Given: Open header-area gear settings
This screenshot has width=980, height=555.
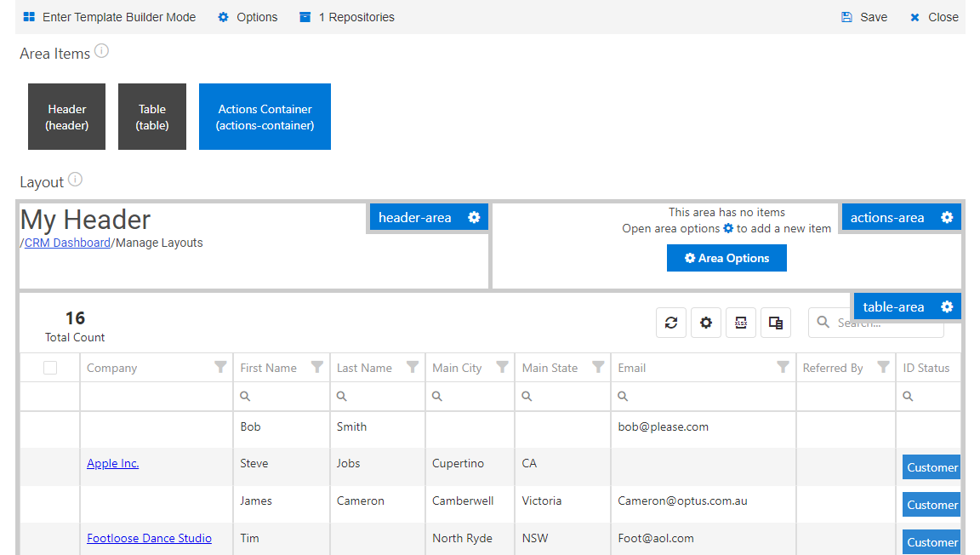Looking at the screenshot, I should coord(474,217).
